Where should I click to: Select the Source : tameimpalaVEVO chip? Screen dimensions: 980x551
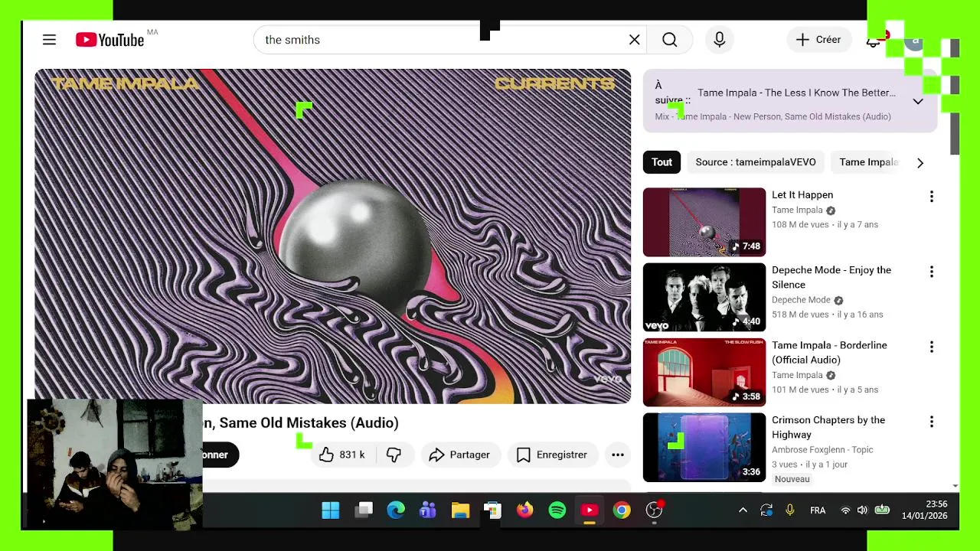[756, 162]
